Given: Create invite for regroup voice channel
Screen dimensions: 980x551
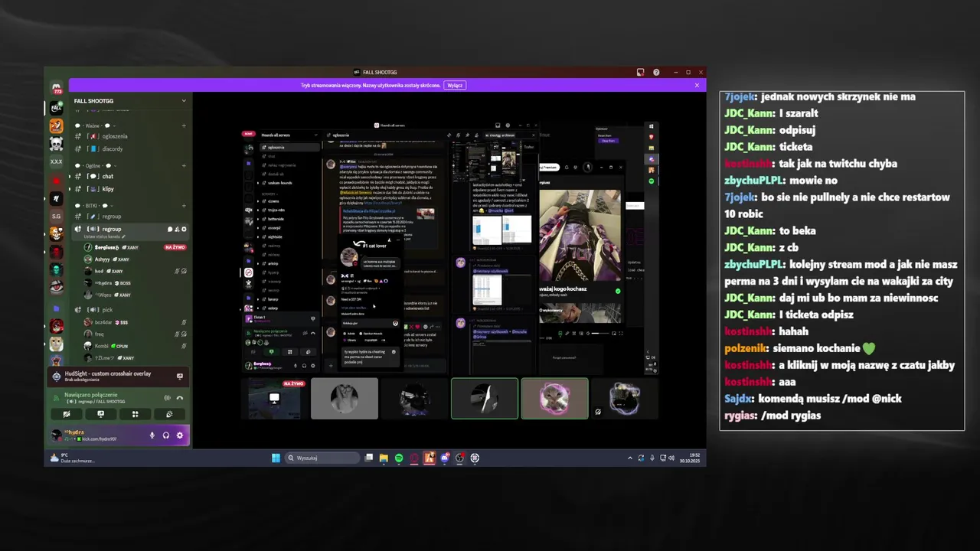Looking at the screenshot, I should tap(177, 229).
